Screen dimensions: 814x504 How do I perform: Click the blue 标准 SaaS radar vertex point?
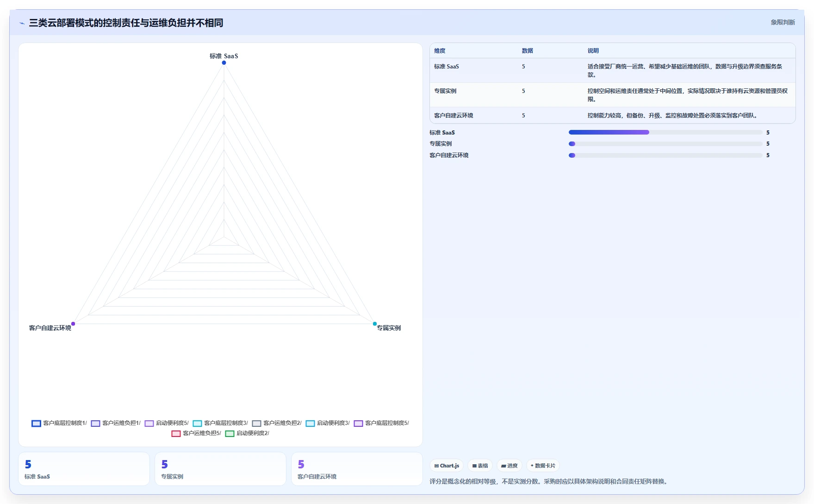[224, 63]
